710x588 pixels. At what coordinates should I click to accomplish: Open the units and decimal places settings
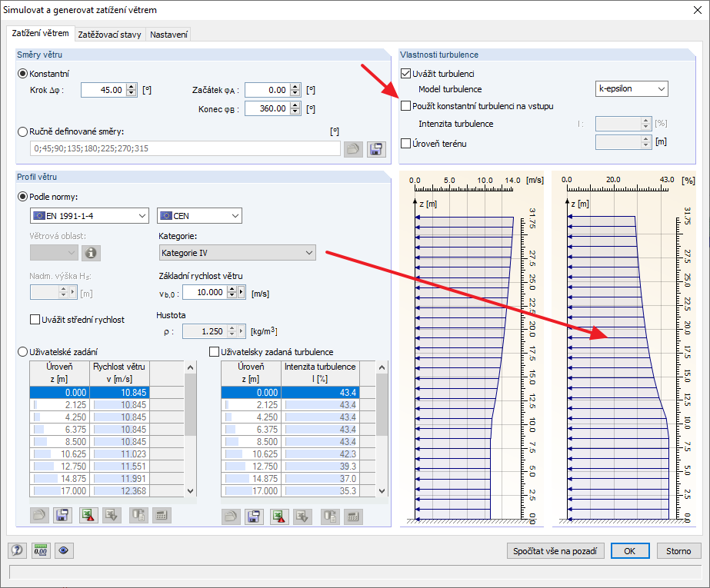click(x=40, y=550)
